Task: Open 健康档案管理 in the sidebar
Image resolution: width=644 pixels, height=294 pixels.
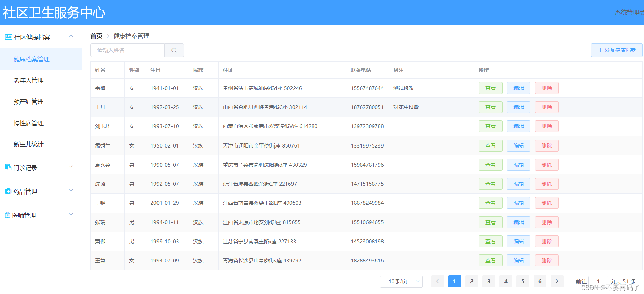Action: [41, 59]
